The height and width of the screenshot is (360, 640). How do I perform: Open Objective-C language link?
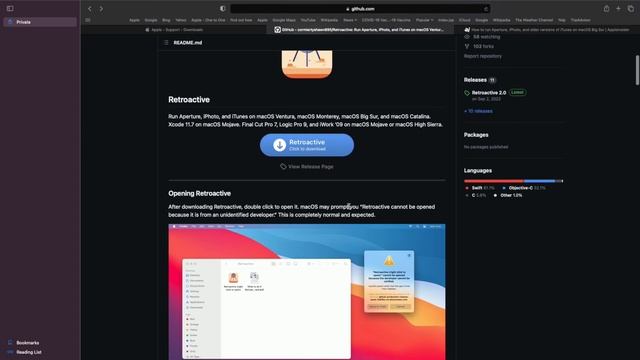tap(524, 188)
